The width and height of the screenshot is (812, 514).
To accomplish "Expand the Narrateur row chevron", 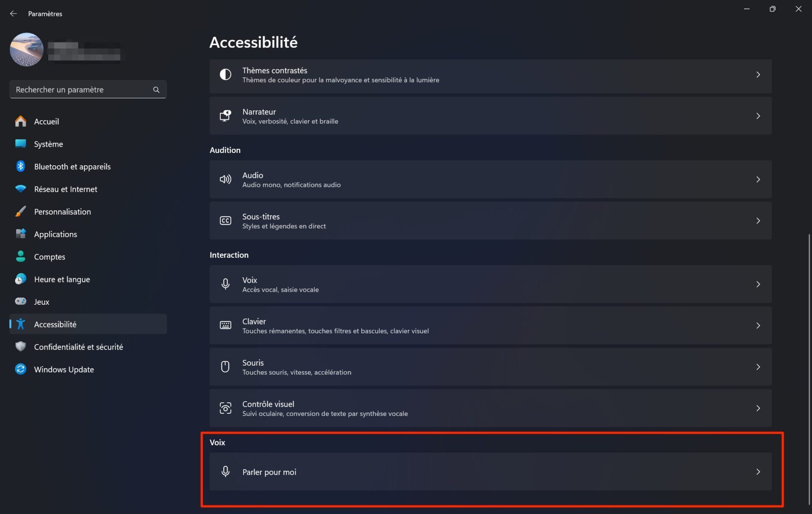I will coord(758,116).
